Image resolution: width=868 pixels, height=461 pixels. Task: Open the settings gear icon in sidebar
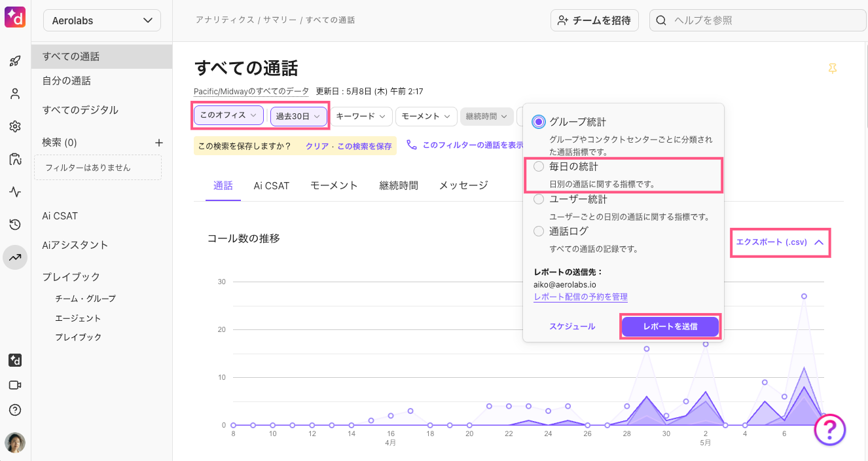[x=15, y=126]
